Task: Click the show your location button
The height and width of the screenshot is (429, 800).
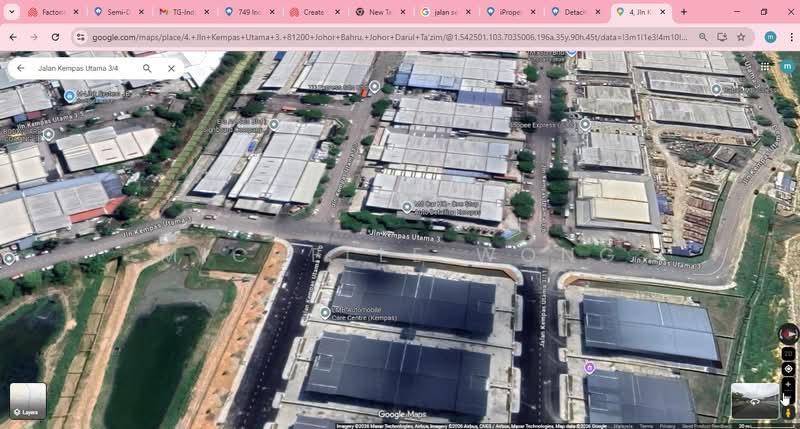Action: [x=788, y=369]
